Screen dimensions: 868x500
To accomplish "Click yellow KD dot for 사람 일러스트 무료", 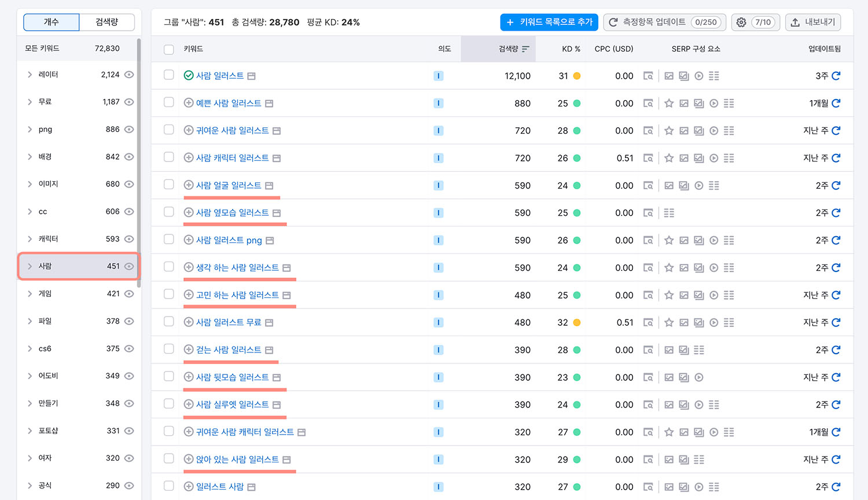I will tap(577, 322).
